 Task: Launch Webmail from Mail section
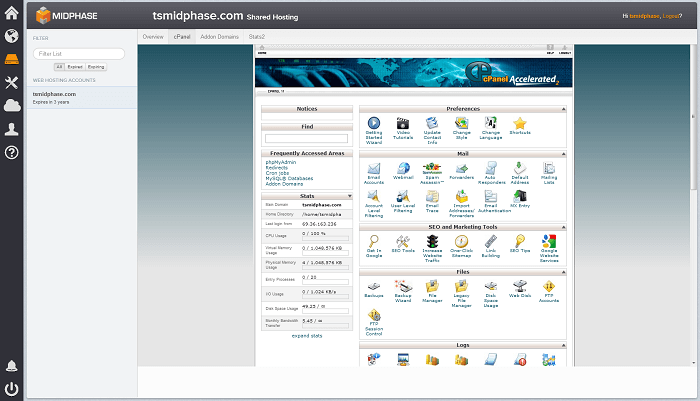tap(403, 168)
